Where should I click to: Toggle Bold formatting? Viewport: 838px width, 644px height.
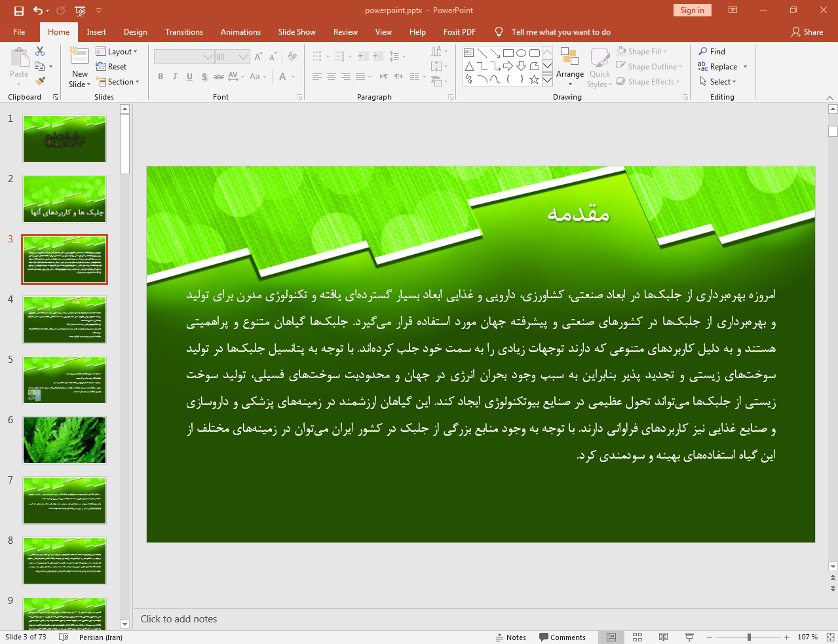tap(161, 77)
